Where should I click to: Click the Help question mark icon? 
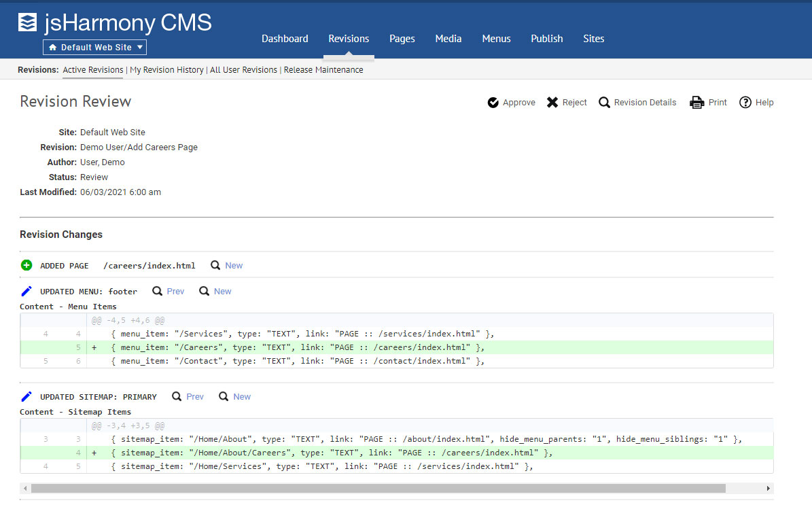click(x=745, y=103)
